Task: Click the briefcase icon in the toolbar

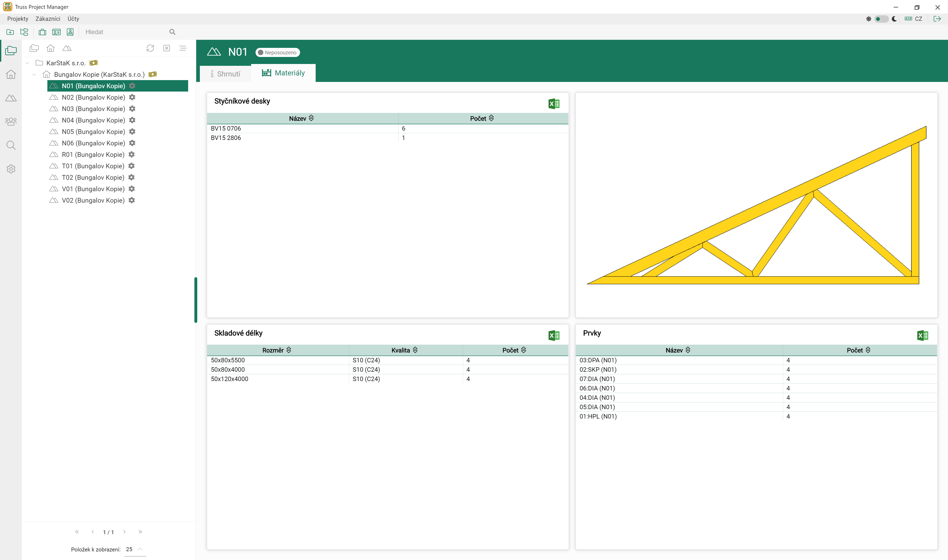Action: pyautogui.click(x=42, y=32)
